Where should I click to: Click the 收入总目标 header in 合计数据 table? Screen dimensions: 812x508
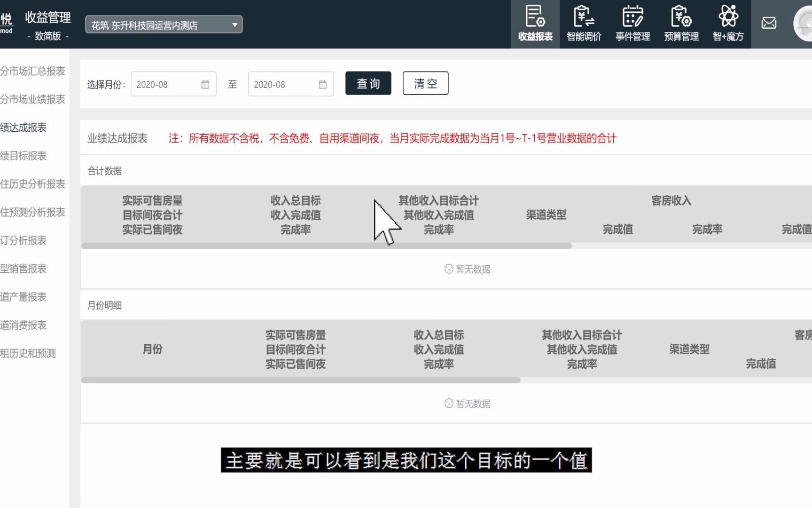click(296, 201)
